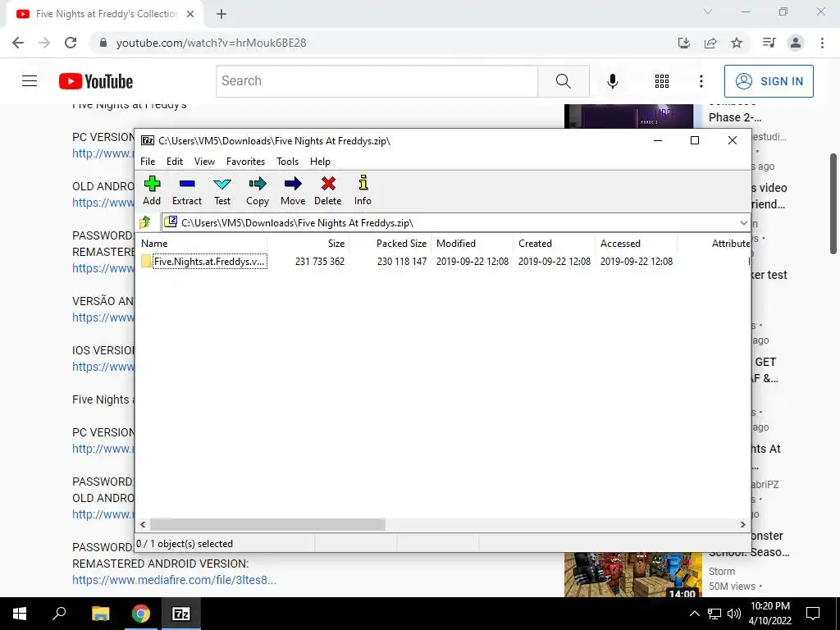Go up one folder level in 7-Zip
840x630 pixels.
[x=145, y=221]
